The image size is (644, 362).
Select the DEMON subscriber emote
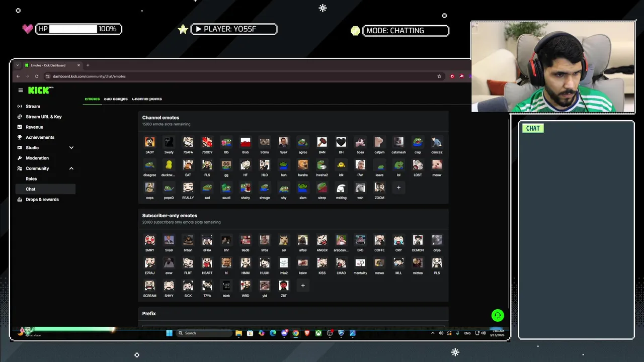(x=418, y=240)
